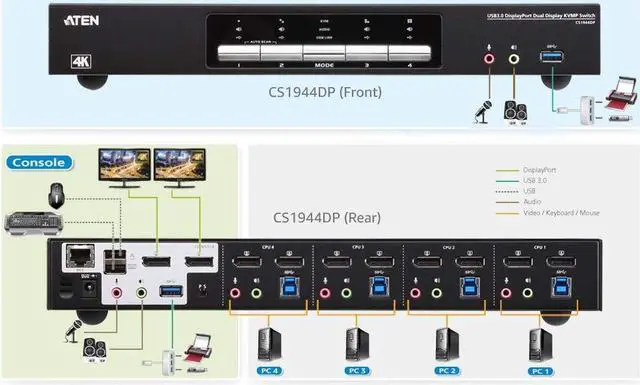Select the printer icon beside front panel
Screen dimensions: 640x385
621,93
